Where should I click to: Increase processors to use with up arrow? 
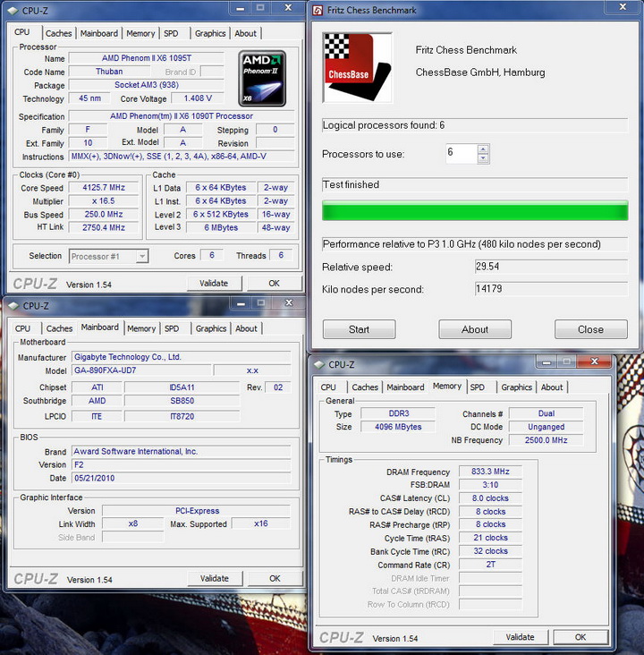coord(483,149)
